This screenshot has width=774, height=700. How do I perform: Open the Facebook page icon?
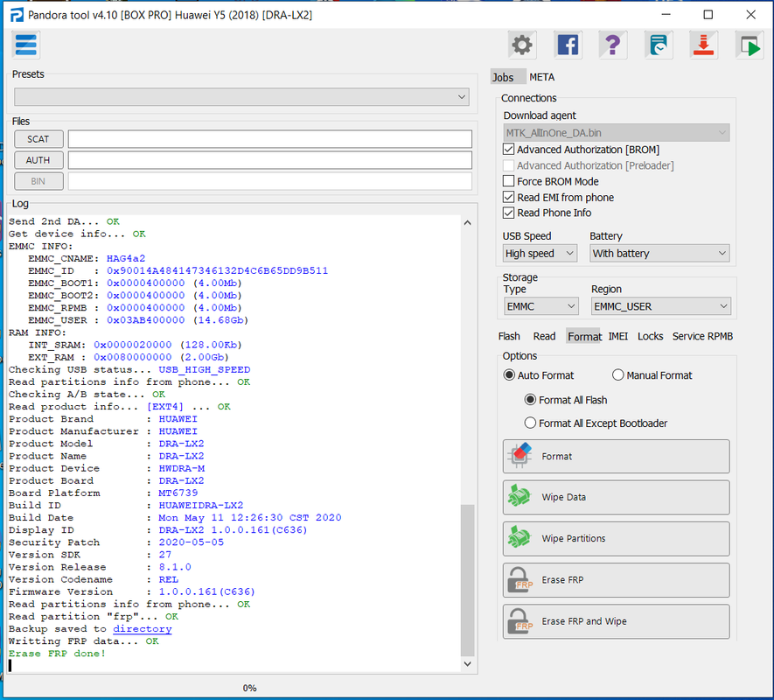(x=568, y=45)
